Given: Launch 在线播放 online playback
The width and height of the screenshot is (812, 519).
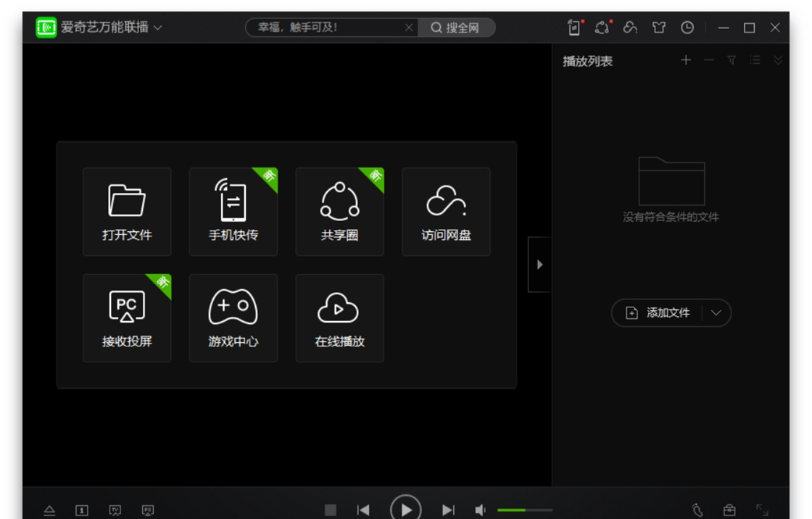Looking at the screenshot, I should [x=339, y=317].
